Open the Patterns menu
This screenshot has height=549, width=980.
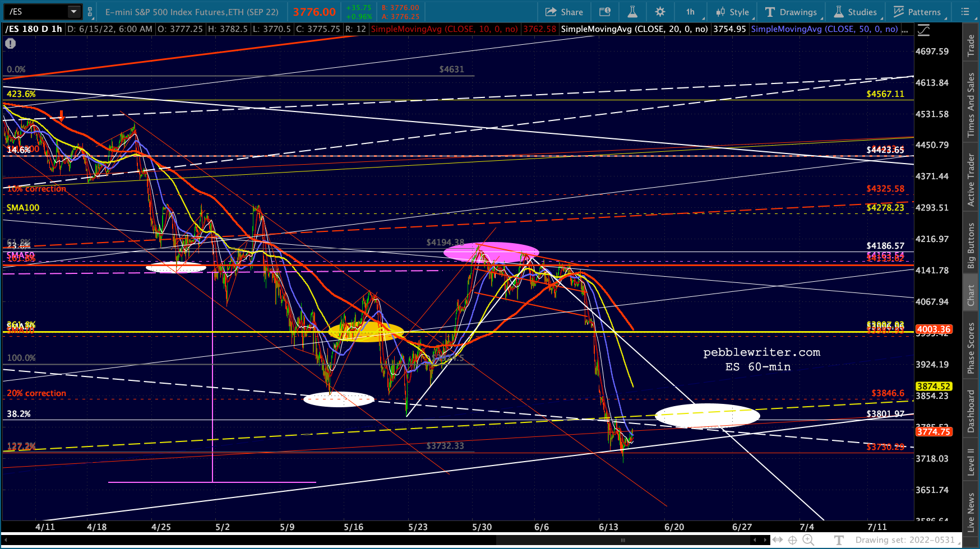tap(917, 12)
